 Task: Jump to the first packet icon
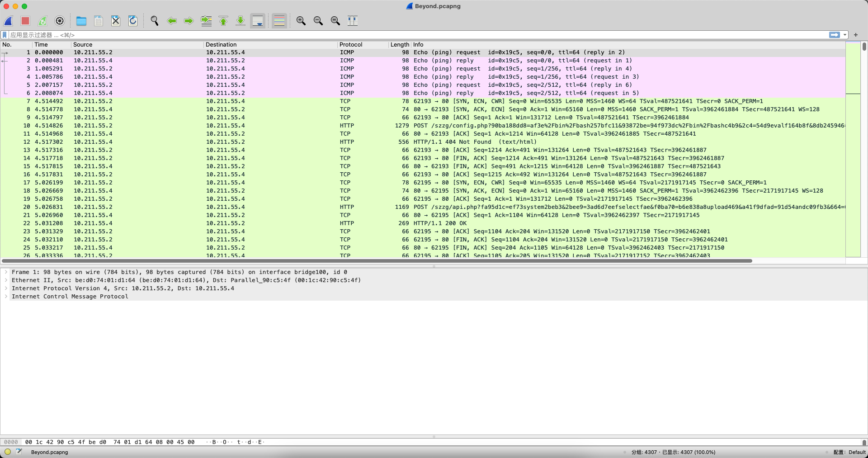223,21
